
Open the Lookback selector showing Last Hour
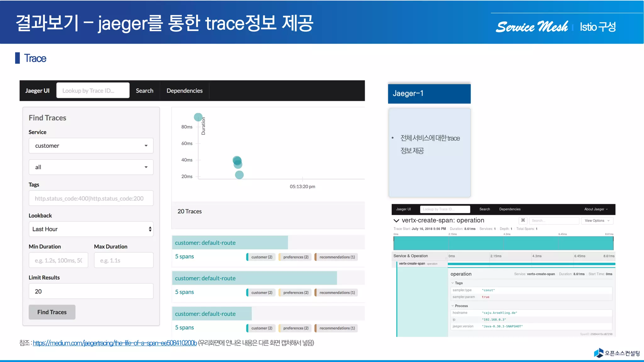(91, 229)
